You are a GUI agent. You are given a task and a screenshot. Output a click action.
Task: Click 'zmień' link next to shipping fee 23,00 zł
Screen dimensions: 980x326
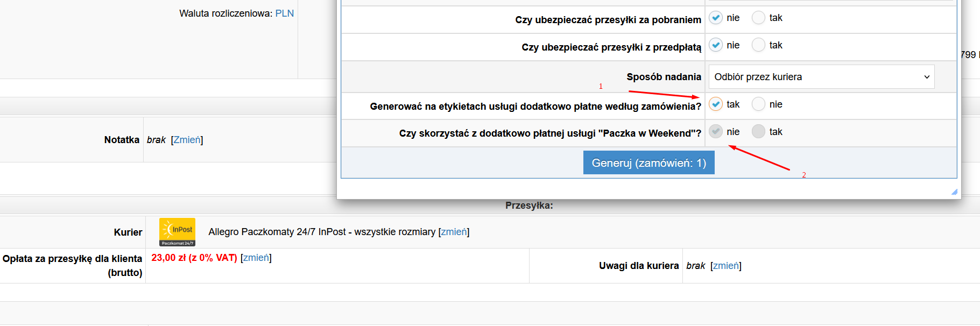tap(256, 258)
